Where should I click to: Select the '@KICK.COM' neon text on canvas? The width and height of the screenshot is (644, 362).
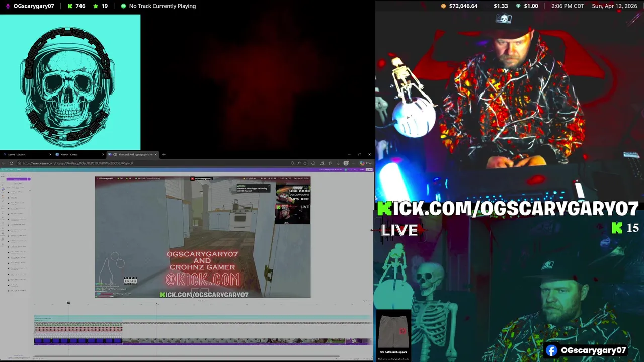click(203, 280)
